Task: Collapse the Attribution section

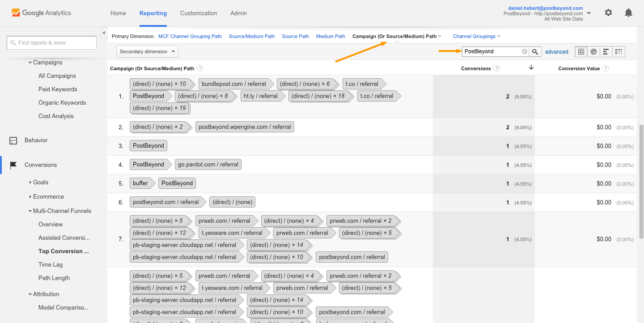Action: click(x=30, y=294)
